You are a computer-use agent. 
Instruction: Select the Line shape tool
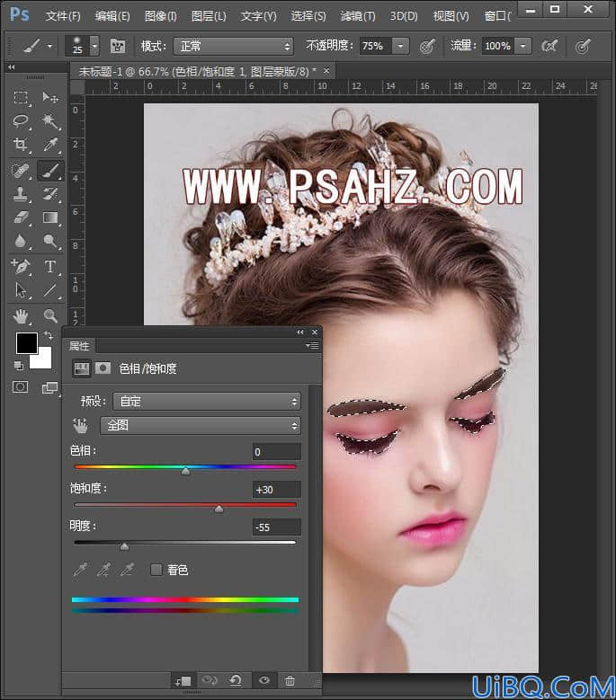point(50,290)
